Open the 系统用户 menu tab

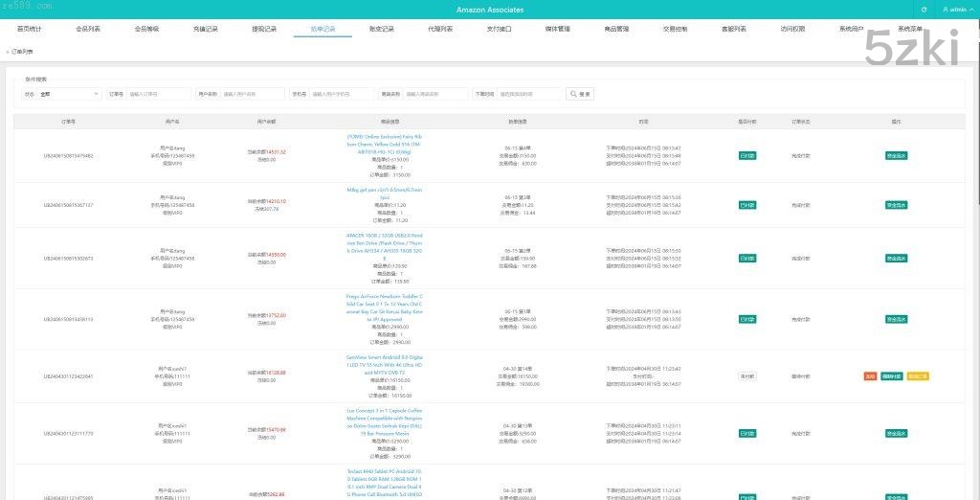(851, 30)
